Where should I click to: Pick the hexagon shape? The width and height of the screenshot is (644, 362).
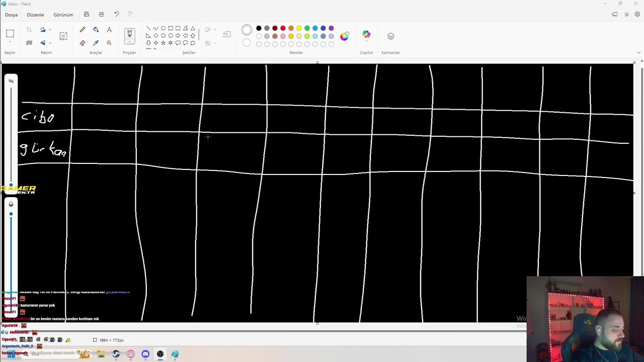tap(171, 36)
